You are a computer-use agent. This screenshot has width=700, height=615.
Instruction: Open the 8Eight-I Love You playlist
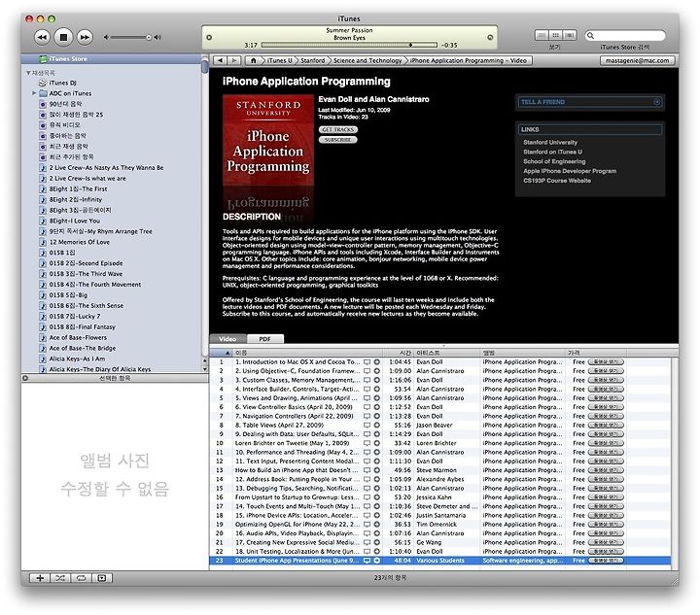(x=75, y=222)
